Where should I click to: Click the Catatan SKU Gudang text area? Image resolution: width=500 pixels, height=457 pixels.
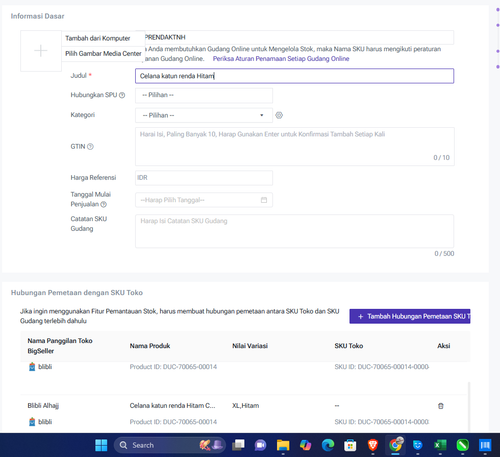click(294, 231)
